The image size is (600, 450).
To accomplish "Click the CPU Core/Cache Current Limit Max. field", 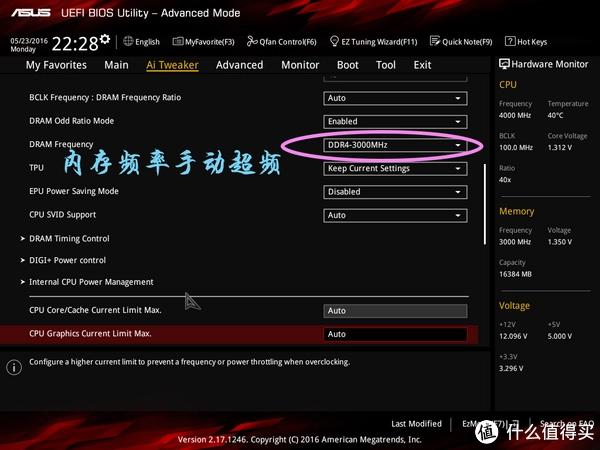I will point(396,311).
